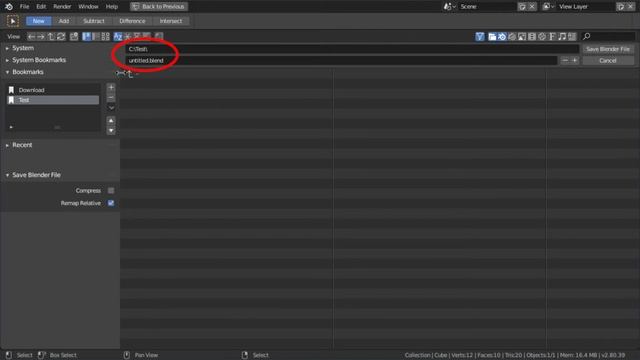Open the Help menu

click(x=111, y=7)
